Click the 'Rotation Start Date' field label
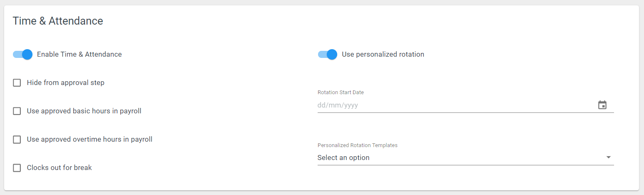644x195 pixels. 341,92
